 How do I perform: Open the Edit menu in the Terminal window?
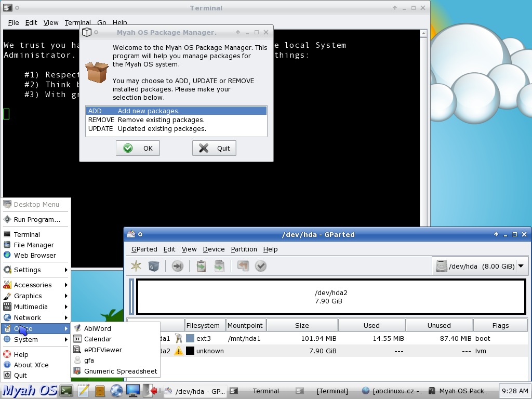pos(31,23)
